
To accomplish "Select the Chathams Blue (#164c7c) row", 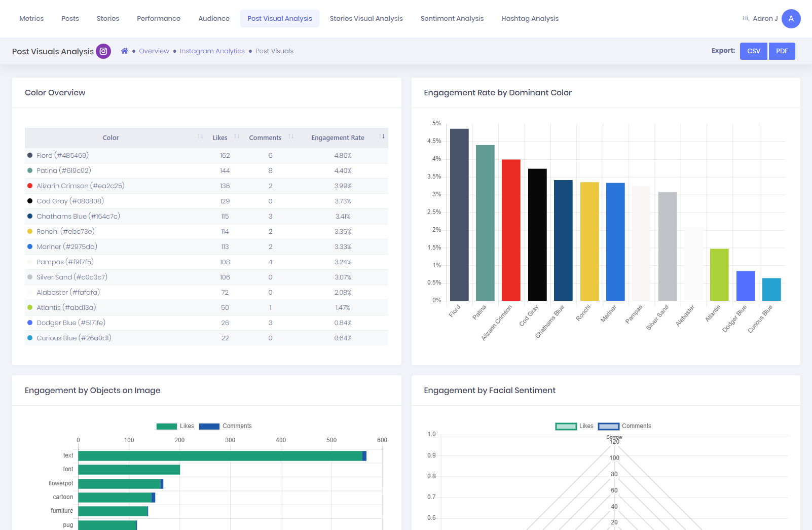I will 206,217.
